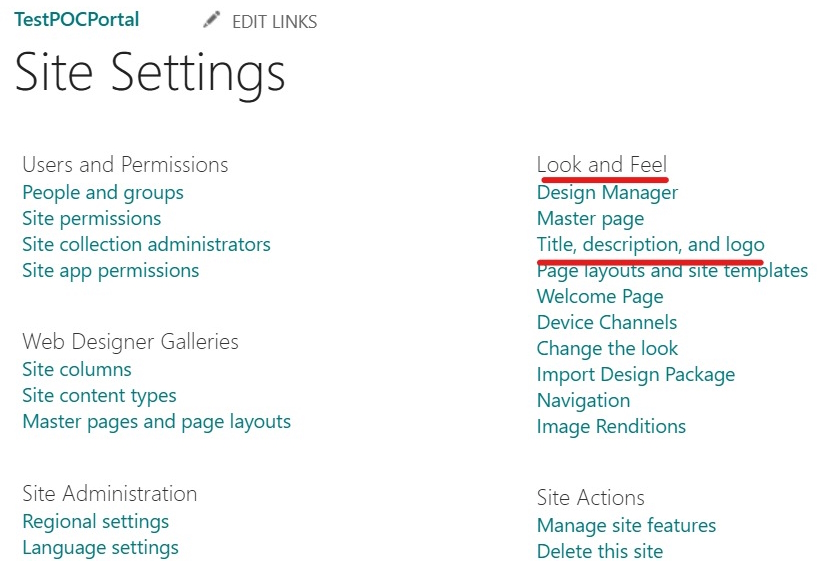Open EDIT LINKS in the top navigation
The image size is (821, 561).
click(274, 21)
